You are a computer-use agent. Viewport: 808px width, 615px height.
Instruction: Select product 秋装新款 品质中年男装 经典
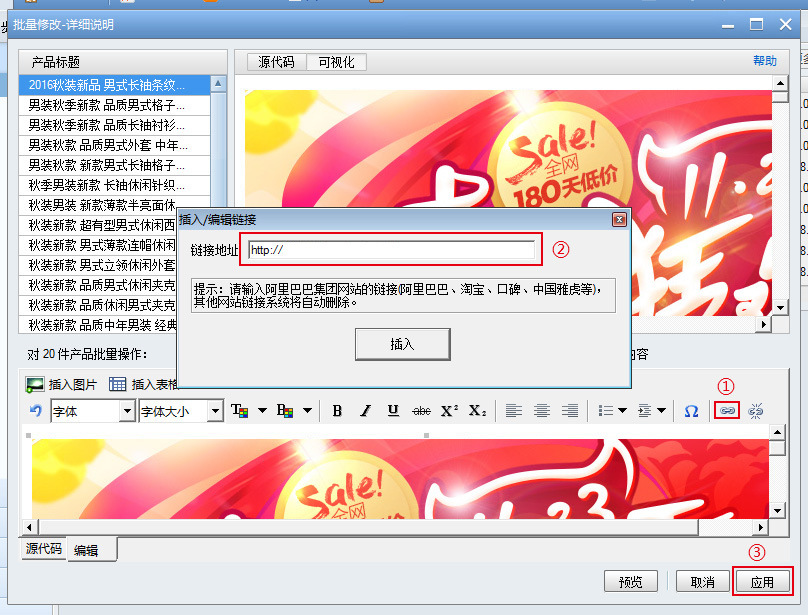pos(98,325)
